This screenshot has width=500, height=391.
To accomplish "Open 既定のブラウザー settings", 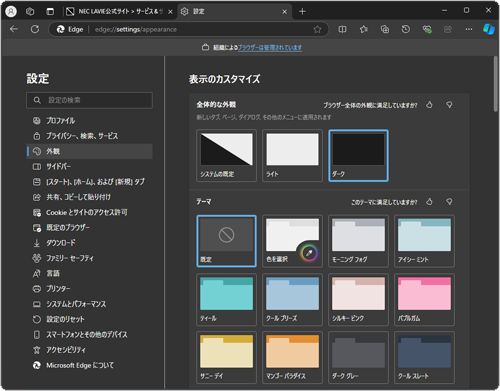I will coord(89,228).
